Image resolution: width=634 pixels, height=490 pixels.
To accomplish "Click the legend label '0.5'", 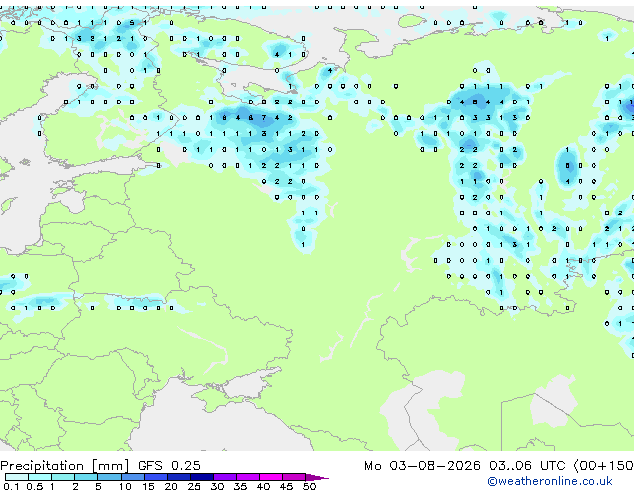I will click(x=34, y=486).
